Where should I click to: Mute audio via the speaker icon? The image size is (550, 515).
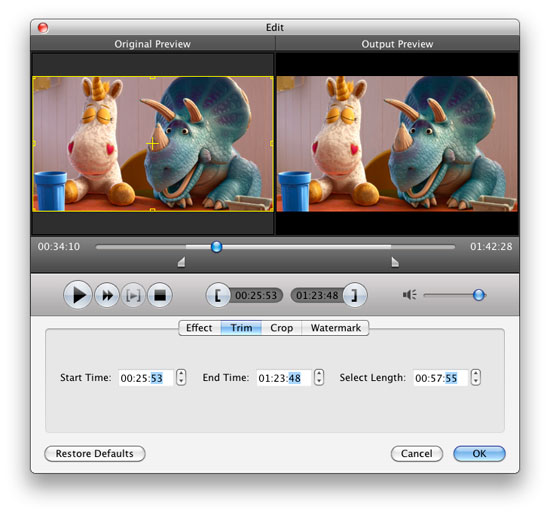409,295
